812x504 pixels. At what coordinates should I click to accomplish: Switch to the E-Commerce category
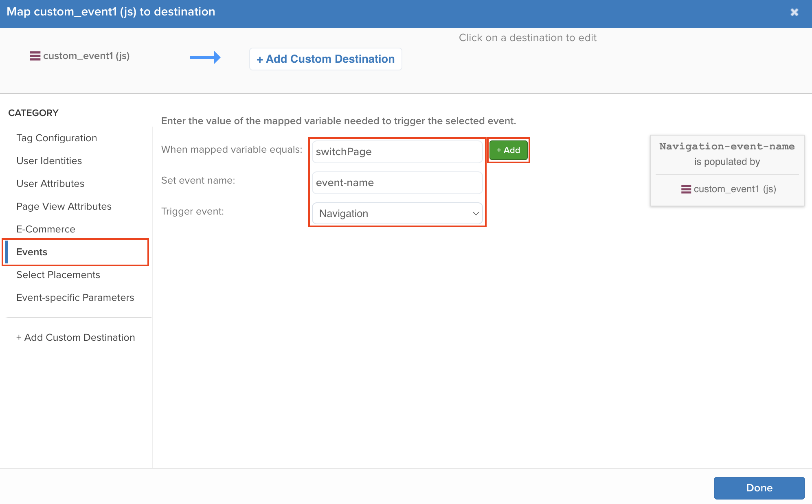46,229
